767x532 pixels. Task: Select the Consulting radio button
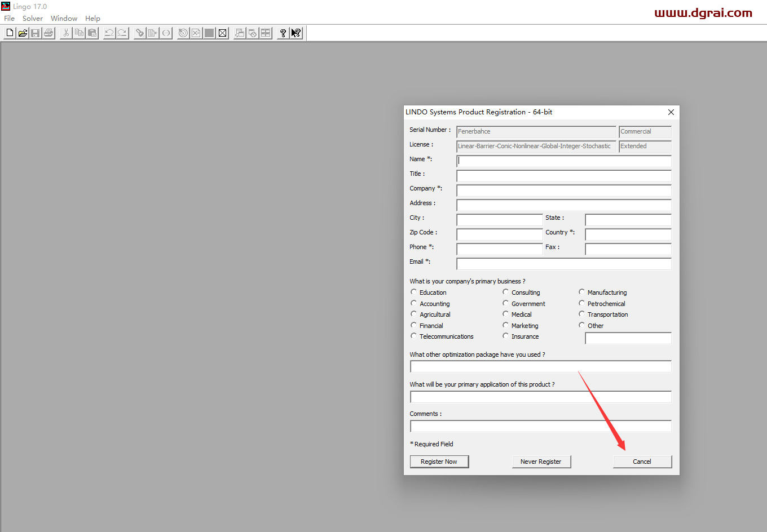pos(506,292)
